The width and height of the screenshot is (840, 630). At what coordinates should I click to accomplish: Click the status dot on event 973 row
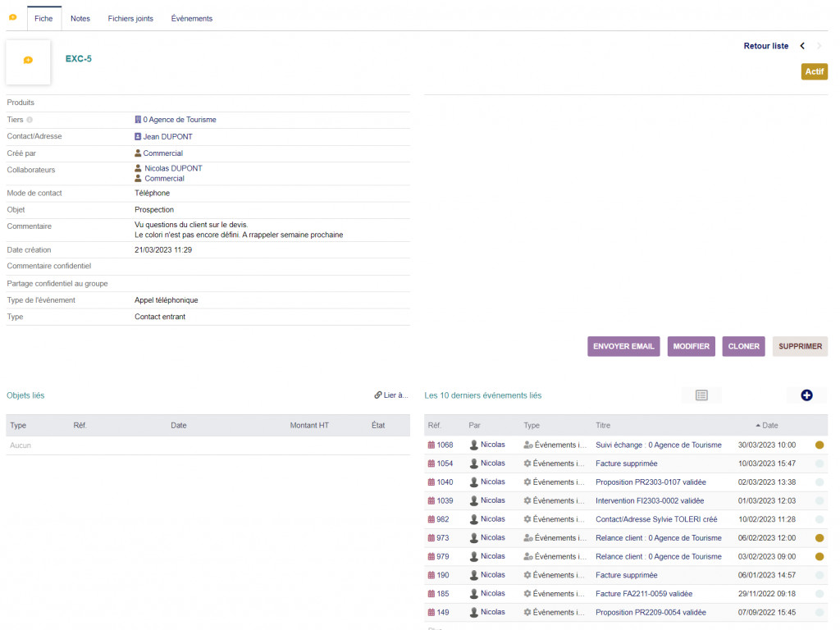(x=819, y=538)
